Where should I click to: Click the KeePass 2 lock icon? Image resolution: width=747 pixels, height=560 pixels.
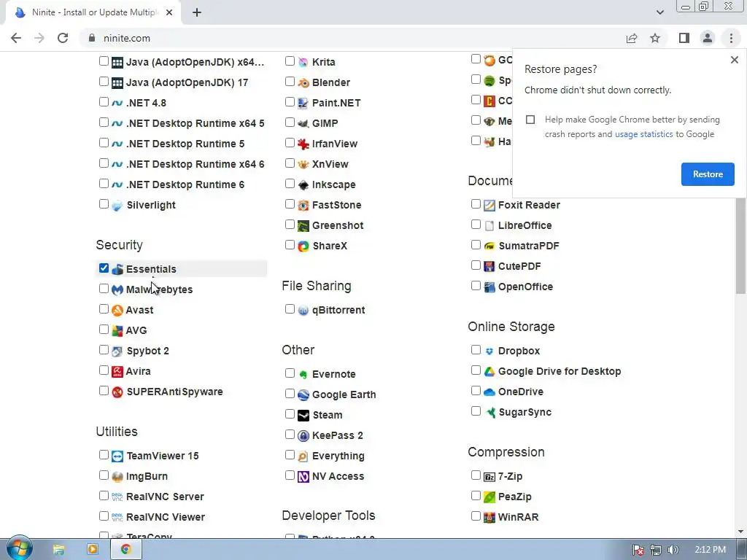[x=303, y=436]
